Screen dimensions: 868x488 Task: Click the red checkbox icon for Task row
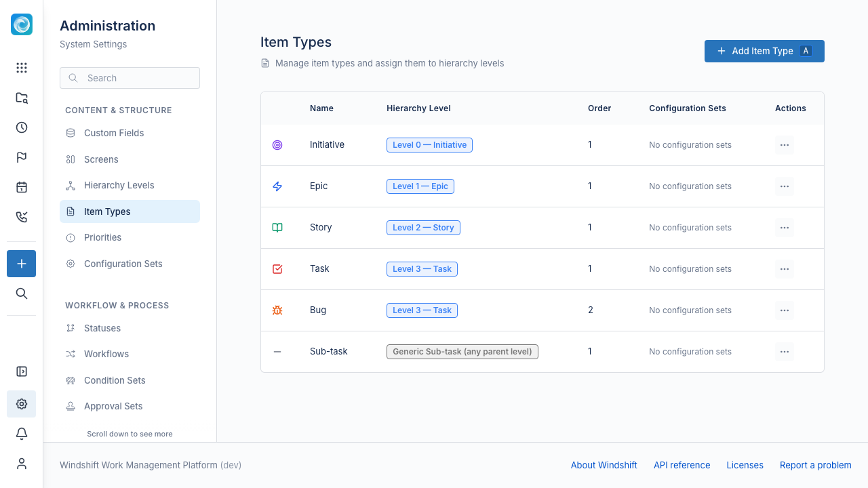[x=277, y=269]
